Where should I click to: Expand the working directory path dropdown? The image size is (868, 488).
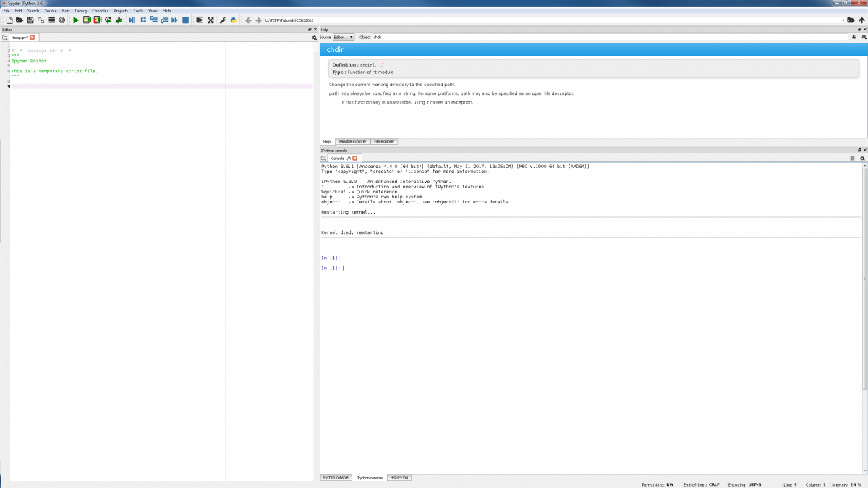[x=843, y=20]
